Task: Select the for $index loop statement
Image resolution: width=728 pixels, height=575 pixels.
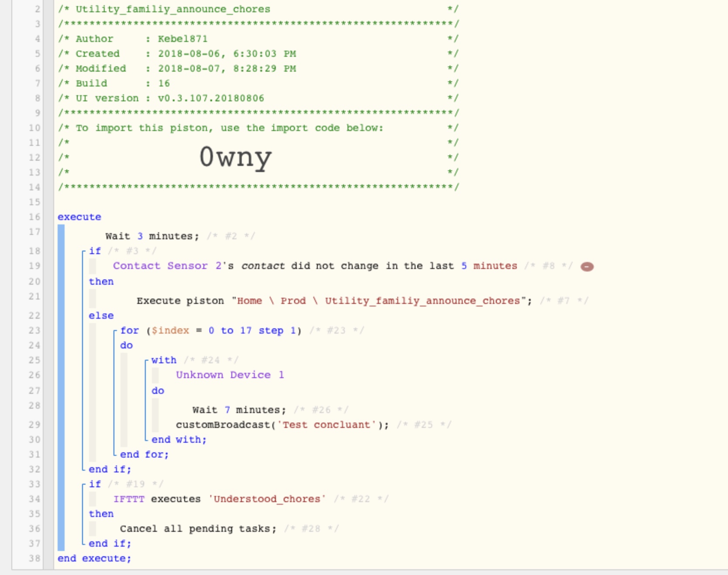Action: (x=211, y=331)
